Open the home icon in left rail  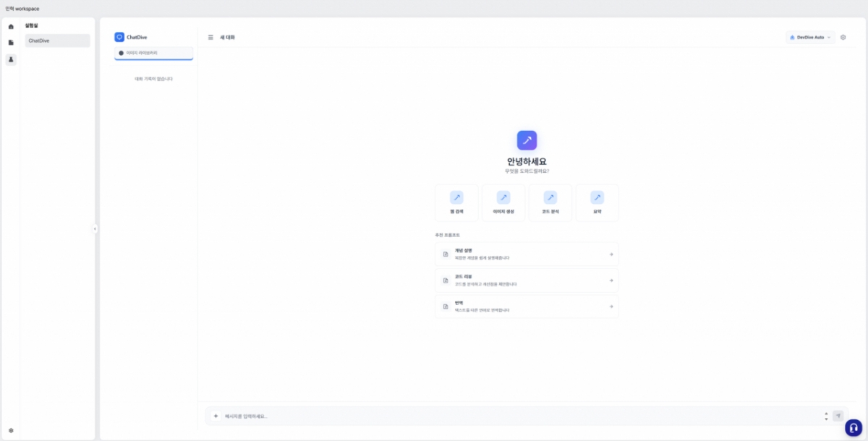pos(11,27)
